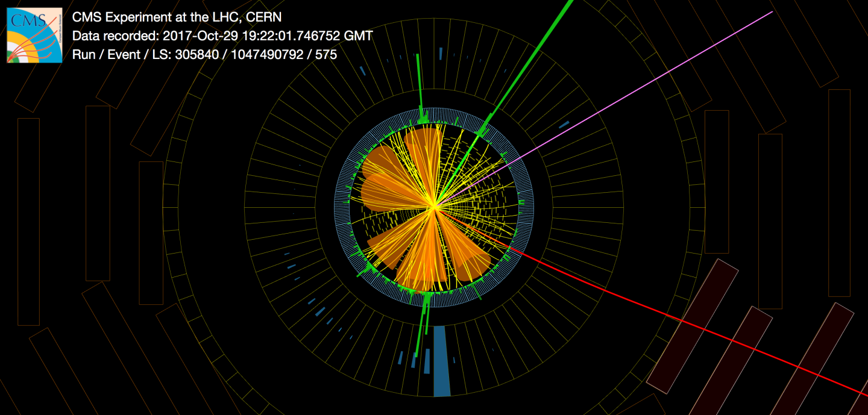Click the large blue calorimeter bar at bottom
868x415 pixels.
tap(441, 361)
